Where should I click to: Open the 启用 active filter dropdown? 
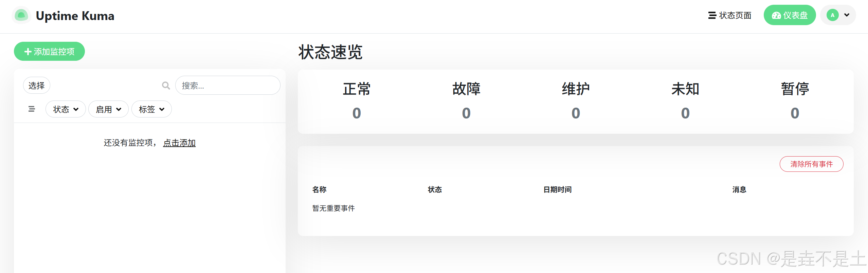[x=108, y=109]
